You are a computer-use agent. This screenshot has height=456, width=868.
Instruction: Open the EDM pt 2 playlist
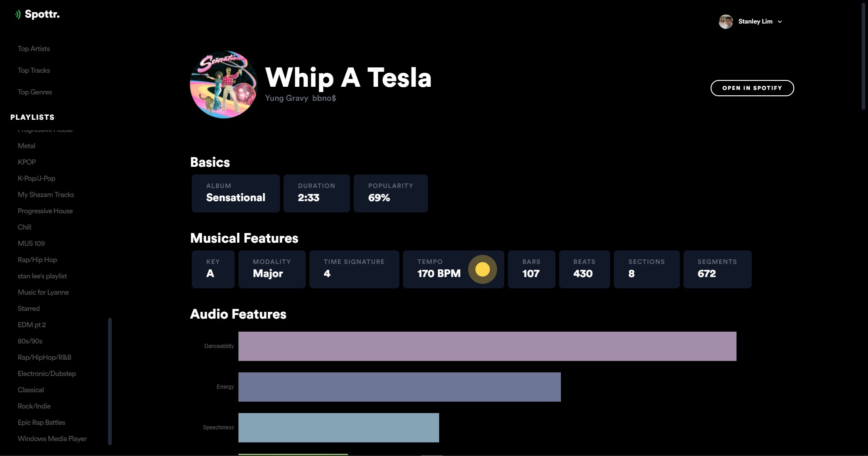click(32, 325)
